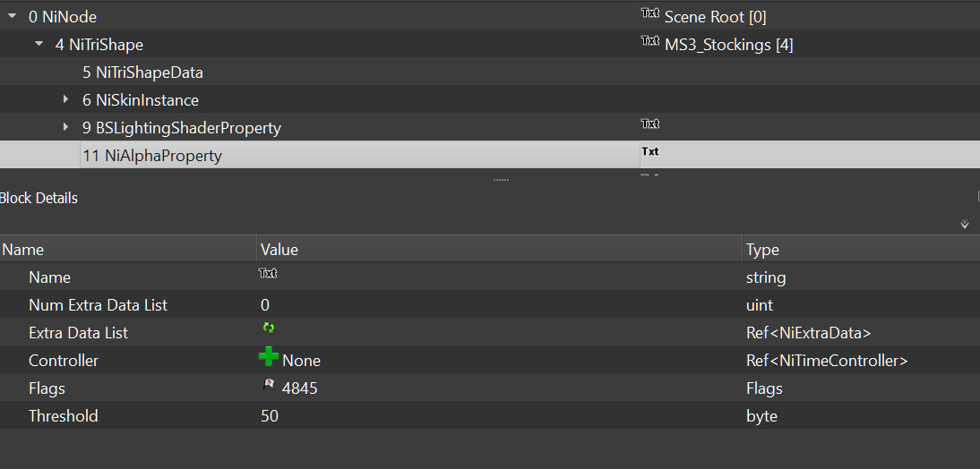Select the Threshold row label
This screenshot has width=980, height=469.
point(63,416)
